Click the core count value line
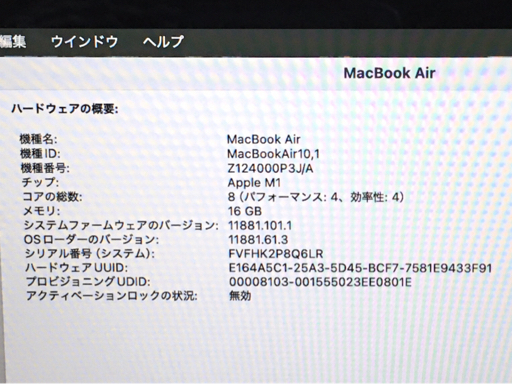 point(316,197)
